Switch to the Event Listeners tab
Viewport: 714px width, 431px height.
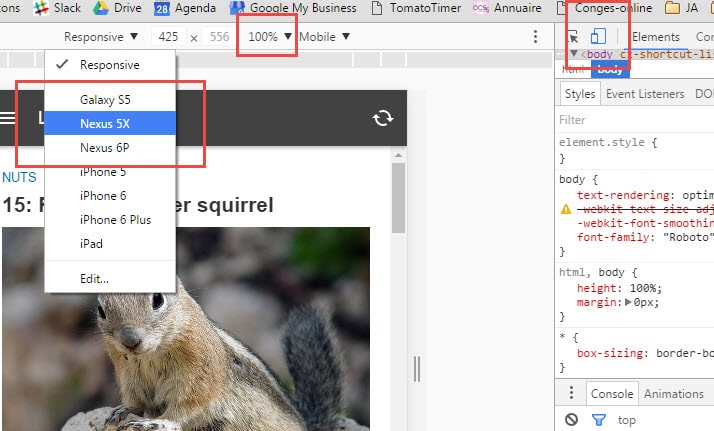point(645,94)
